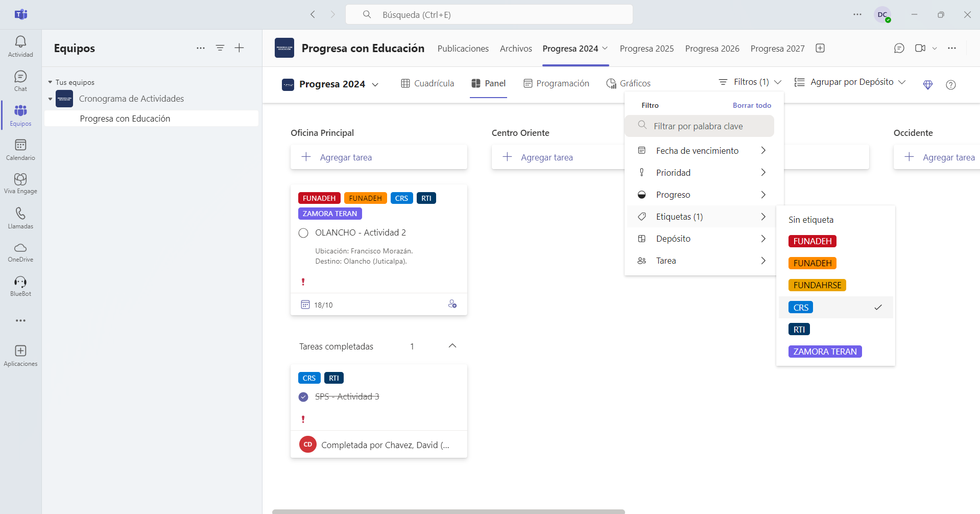The width and height of the screenshot is (980, 514).
Task: Open the Chat icon in sidebar
Action: [x=20, y=81]
